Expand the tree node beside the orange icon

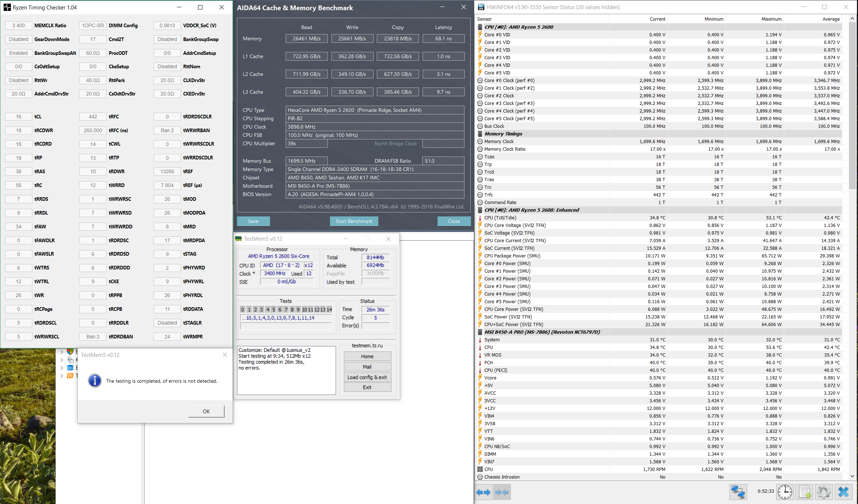(62, 376)
